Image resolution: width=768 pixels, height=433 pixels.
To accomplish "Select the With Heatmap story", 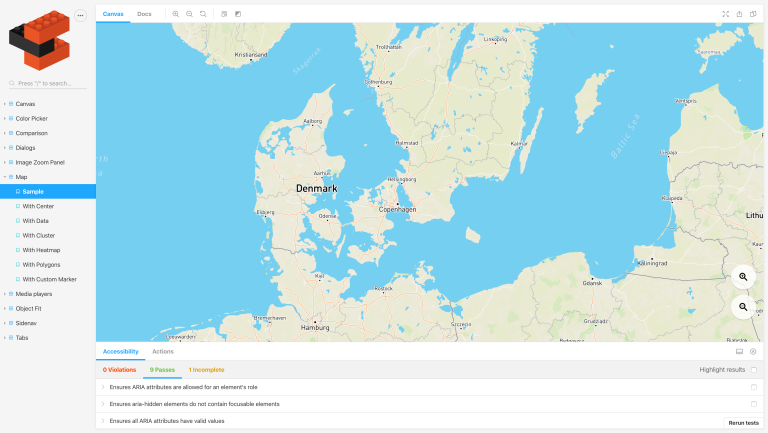I will click(x=41, y=250).
